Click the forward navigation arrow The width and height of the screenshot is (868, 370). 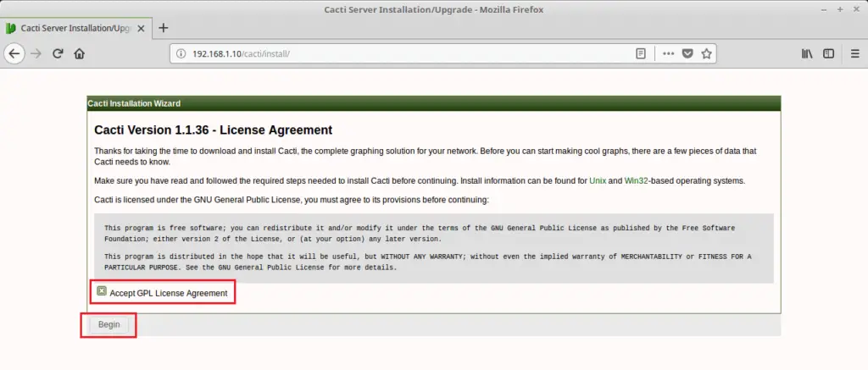tap(36, 53)
